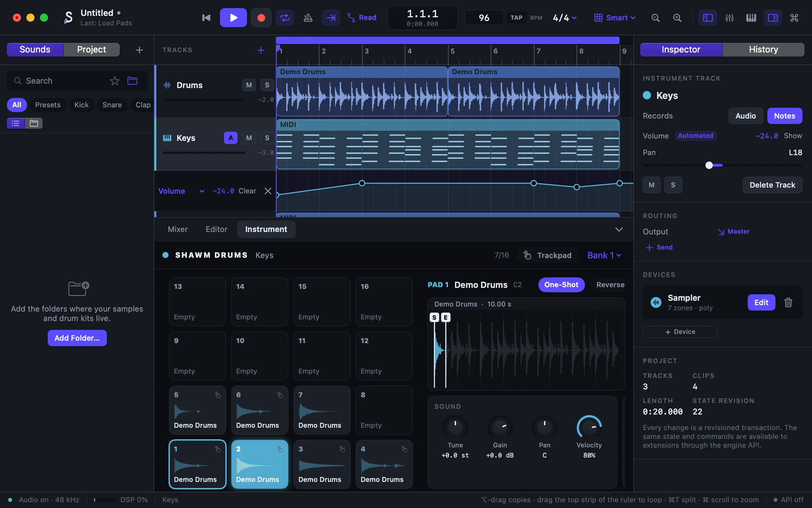Start playback with the Play button
Viewport: 812px width, 508px height.
pos(233,18)
